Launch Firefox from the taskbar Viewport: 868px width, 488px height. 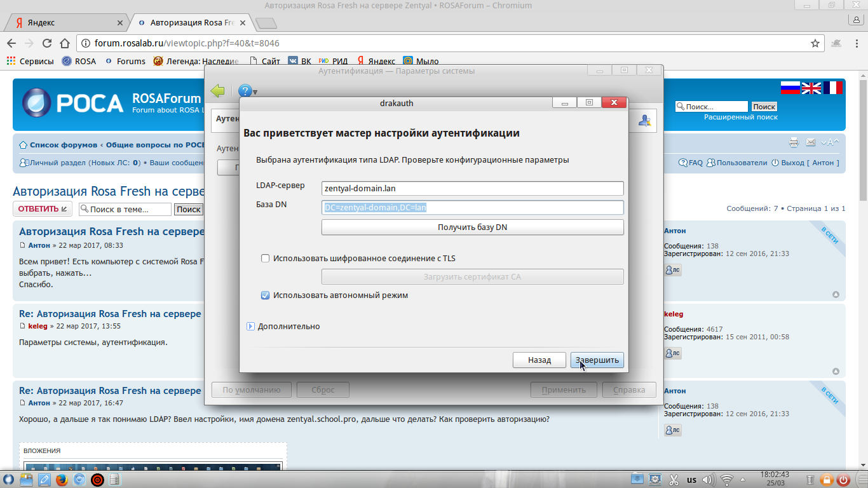pos(62,479)
